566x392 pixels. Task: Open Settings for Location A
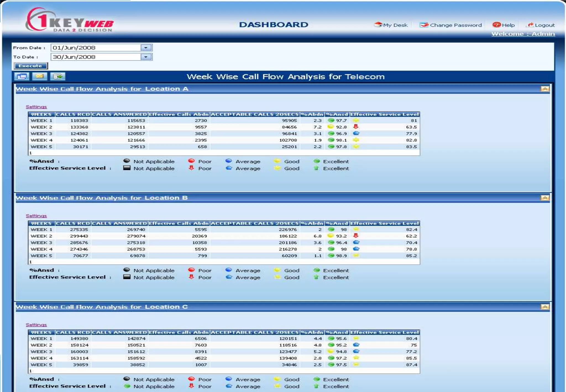coord(36,107)
